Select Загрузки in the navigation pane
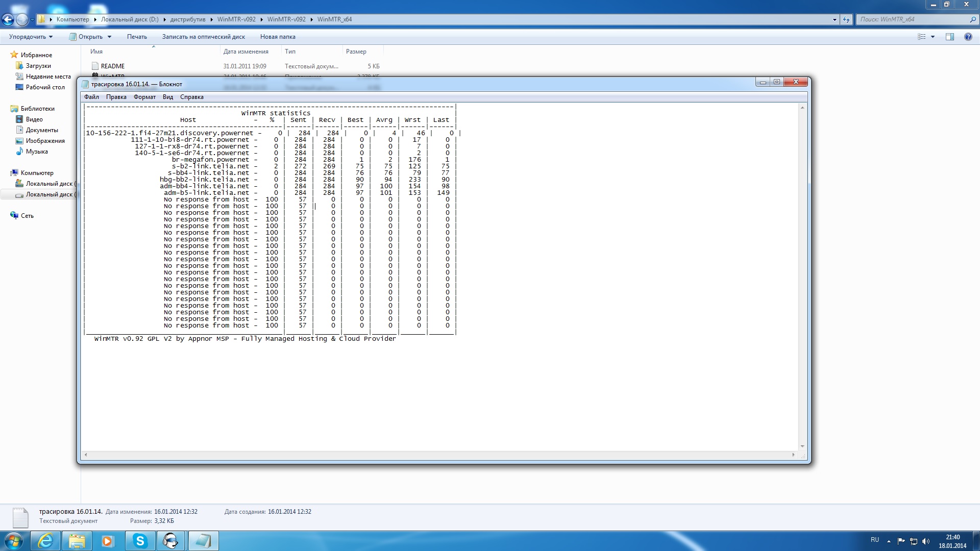Screen dimensions: 980x551 tap(38, 66)
